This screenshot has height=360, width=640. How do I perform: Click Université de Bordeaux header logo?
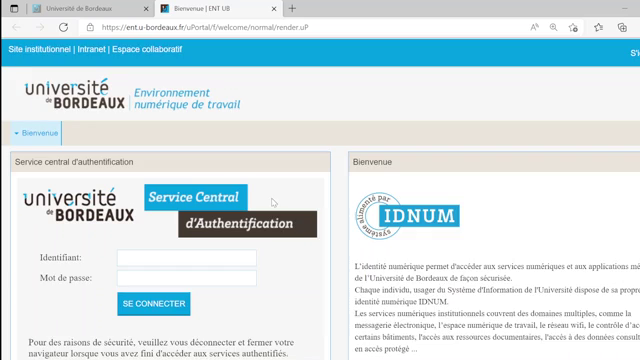[x=74, y=94]
